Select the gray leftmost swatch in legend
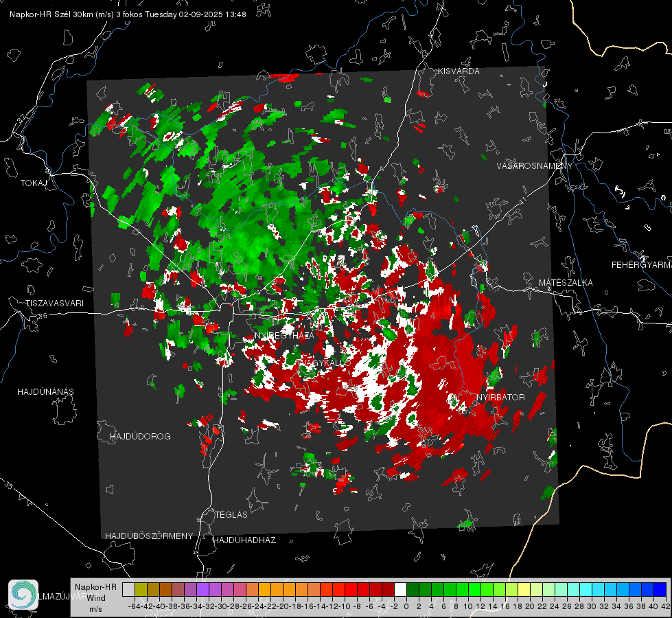The height and width of the screenshot is (618, 672). click(x=128, y=589)
